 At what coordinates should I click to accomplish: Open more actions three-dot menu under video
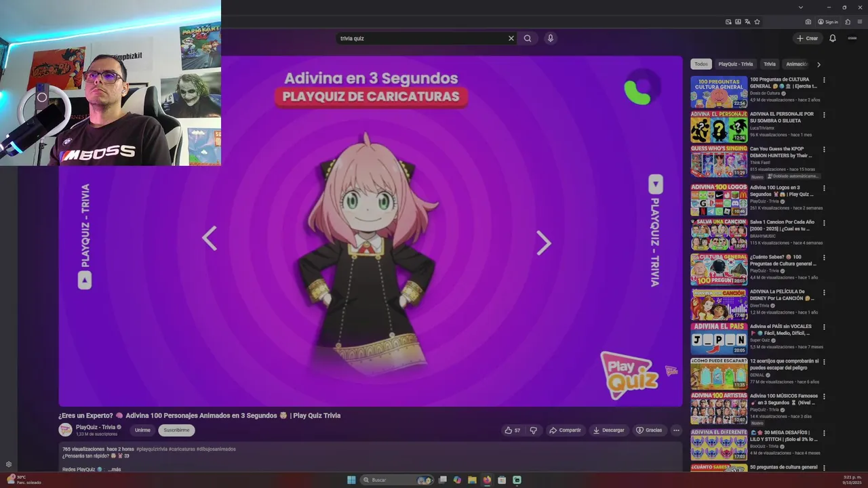click(676, 430)
